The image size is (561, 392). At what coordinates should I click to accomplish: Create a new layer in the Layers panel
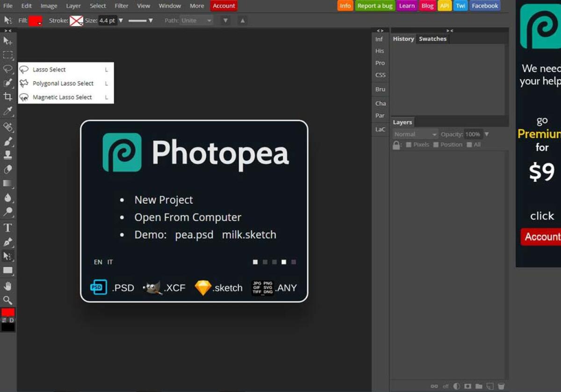coord(489,386)
